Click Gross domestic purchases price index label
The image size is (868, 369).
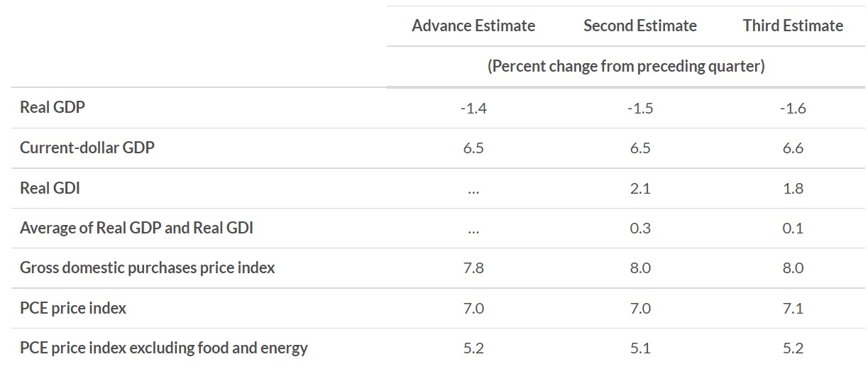[x=147, y=268]
